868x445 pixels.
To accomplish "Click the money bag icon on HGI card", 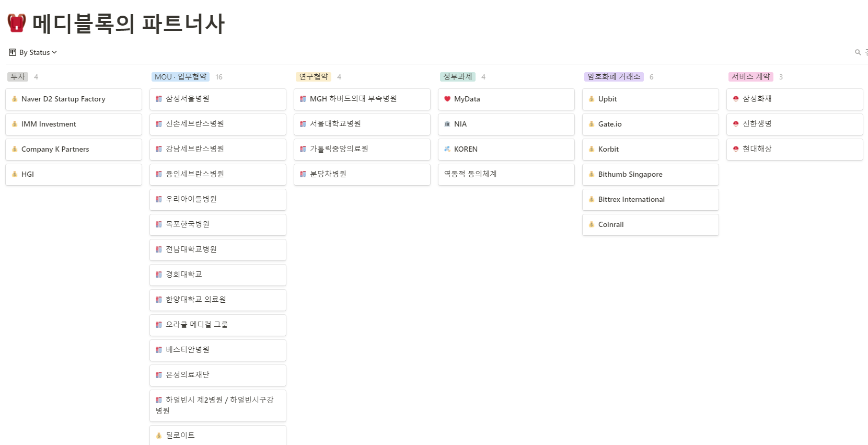I will point(15,174).
